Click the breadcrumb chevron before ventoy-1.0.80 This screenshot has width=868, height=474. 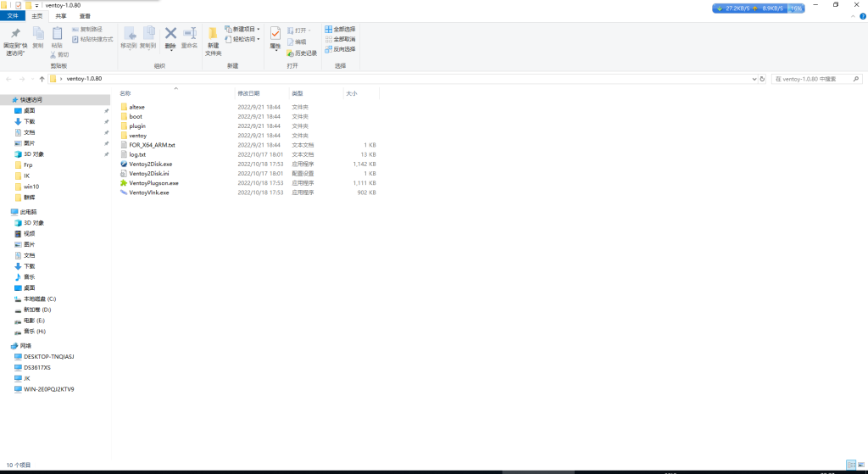(x=61, y=79)
